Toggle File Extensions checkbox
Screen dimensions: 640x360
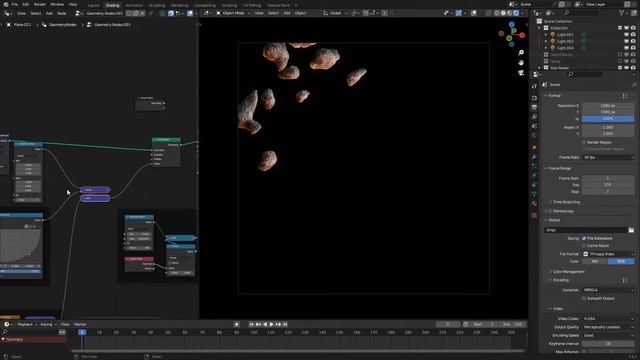coord(584,238)
